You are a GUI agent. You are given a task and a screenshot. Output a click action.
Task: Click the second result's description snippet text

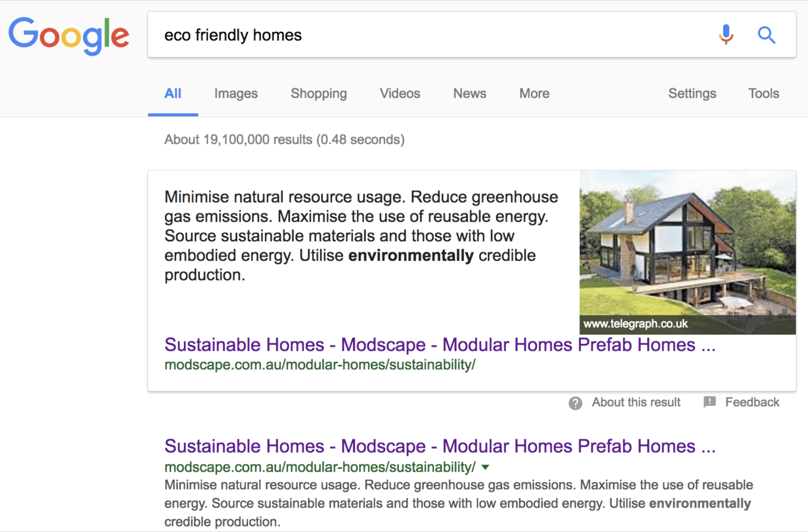click(459, 503)
